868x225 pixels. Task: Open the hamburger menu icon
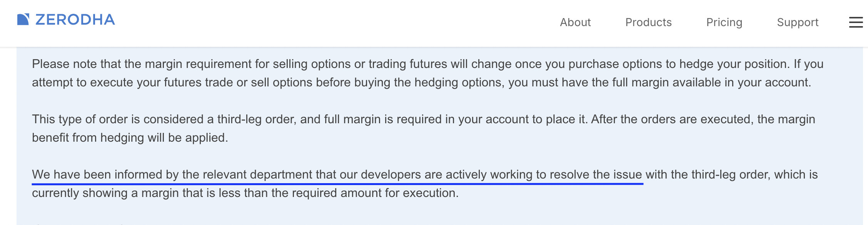pos(856,22)
